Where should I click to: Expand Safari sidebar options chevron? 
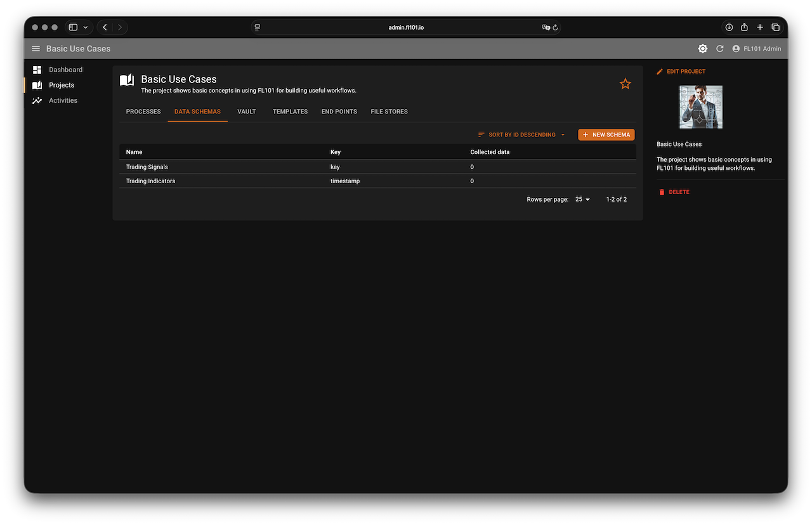(86, 27)
